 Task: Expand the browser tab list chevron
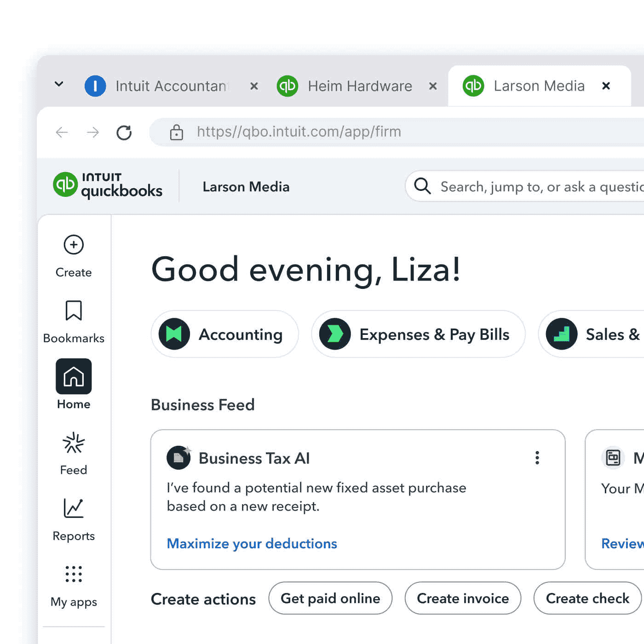59,84
